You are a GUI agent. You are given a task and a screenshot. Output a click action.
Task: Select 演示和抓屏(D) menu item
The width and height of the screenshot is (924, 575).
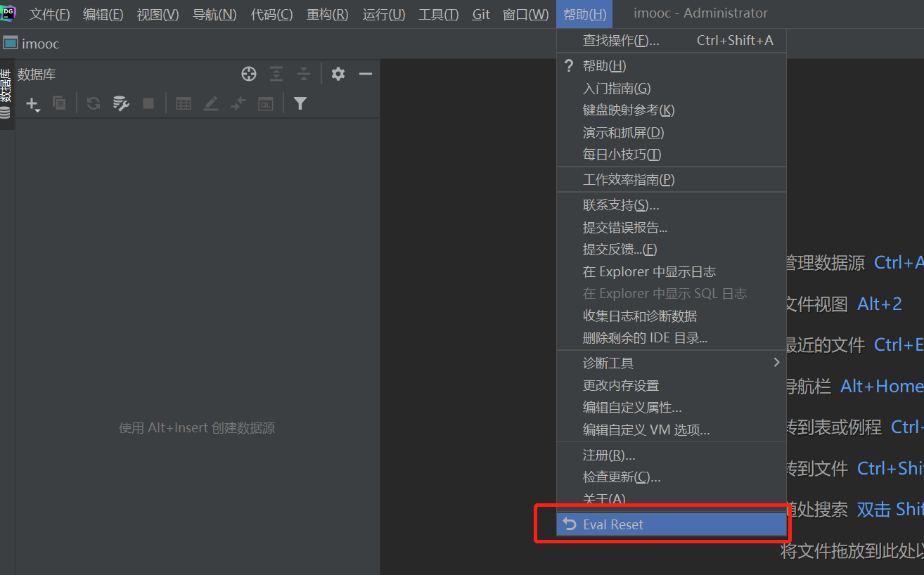(x=672, y=132)
